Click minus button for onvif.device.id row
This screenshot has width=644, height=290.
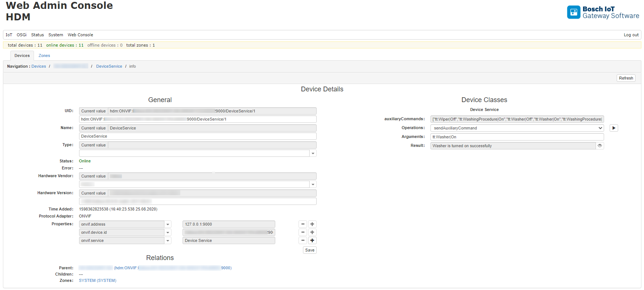coord(303,232)
